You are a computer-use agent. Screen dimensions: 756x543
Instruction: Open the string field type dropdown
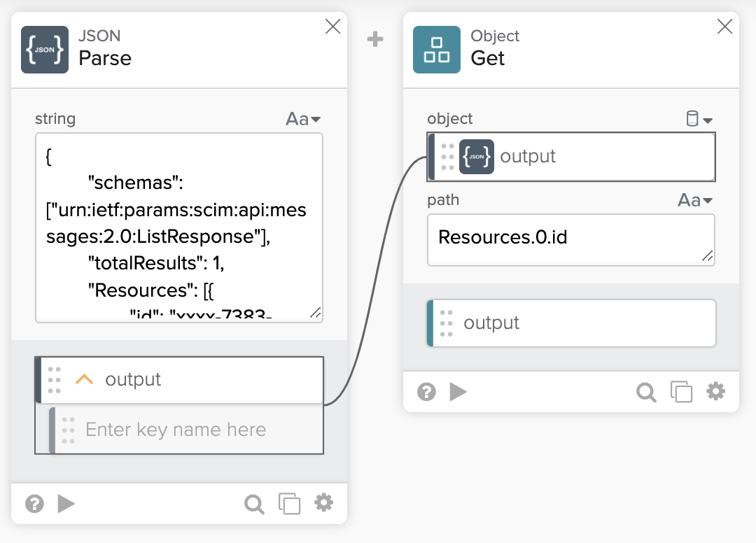(x=303, y=120)
